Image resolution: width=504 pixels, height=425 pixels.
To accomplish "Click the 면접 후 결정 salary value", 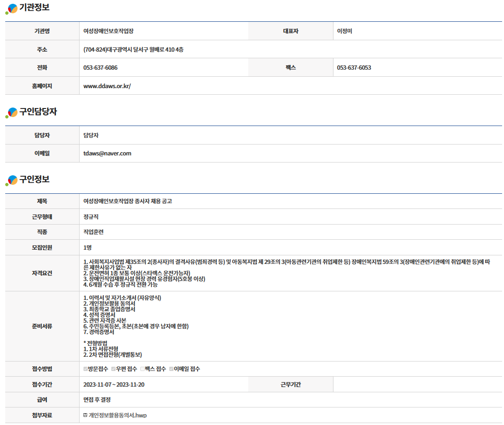I will tap(97, 400).
